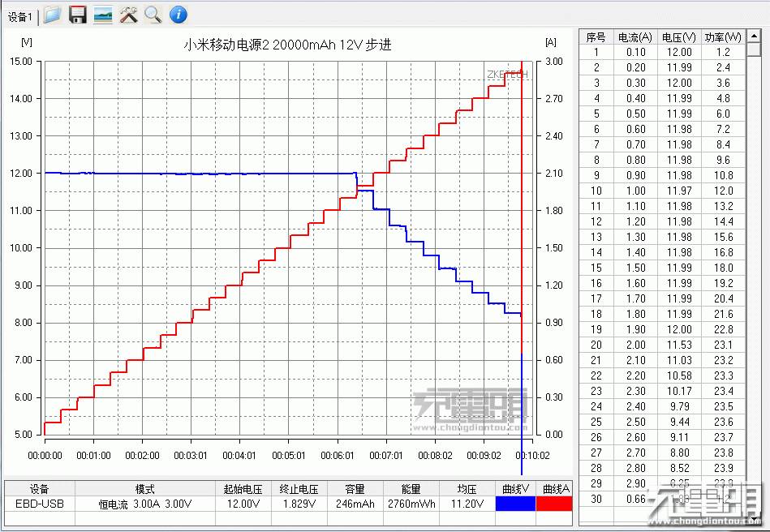Click the 电压(V) column header
This screenshot has width=770, height=532.
pyautogui.click(x=679, y=37)
